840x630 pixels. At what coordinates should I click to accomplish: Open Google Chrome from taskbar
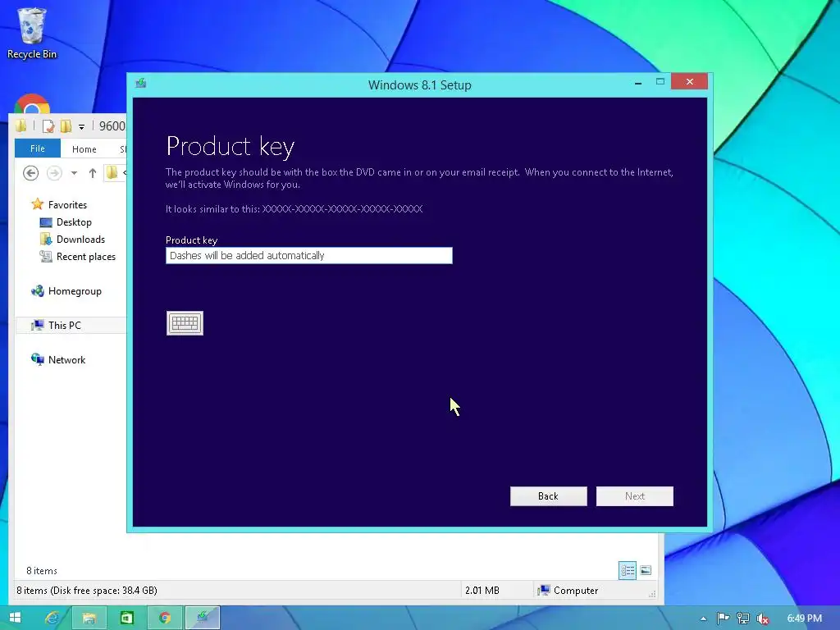point(164,618)
